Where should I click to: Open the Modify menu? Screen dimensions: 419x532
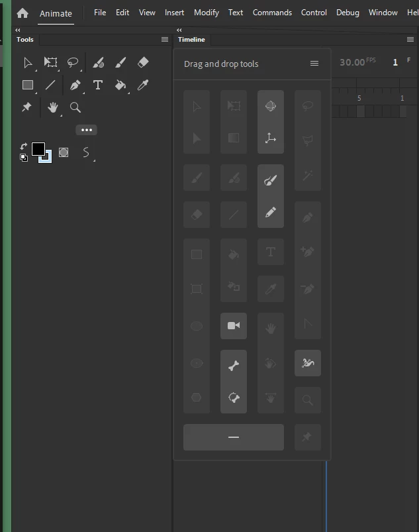[207, 13]
